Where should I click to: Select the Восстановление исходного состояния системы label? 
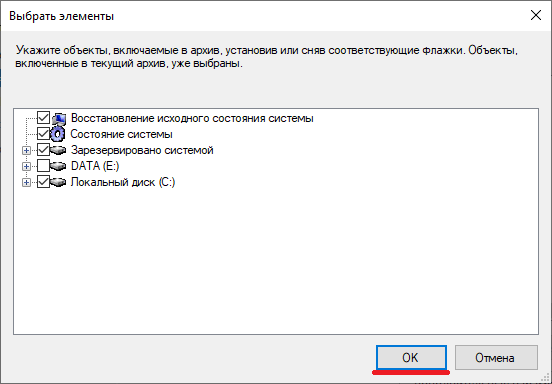[192, 118]
